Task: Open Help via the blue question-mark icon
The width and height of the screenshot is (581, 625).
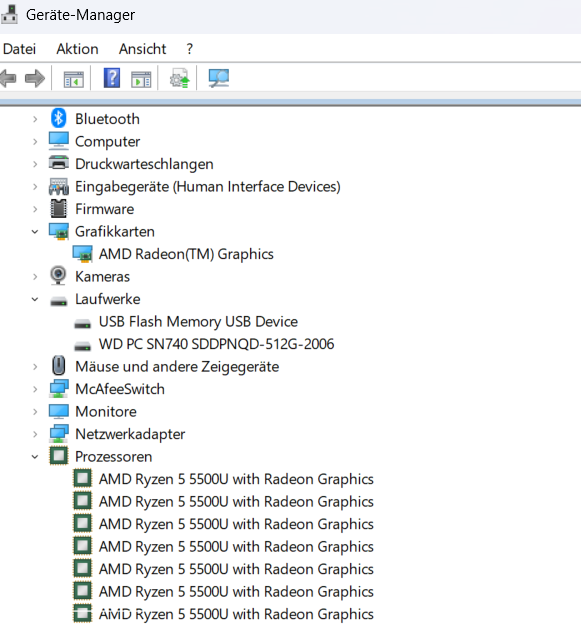Action: 112,78
